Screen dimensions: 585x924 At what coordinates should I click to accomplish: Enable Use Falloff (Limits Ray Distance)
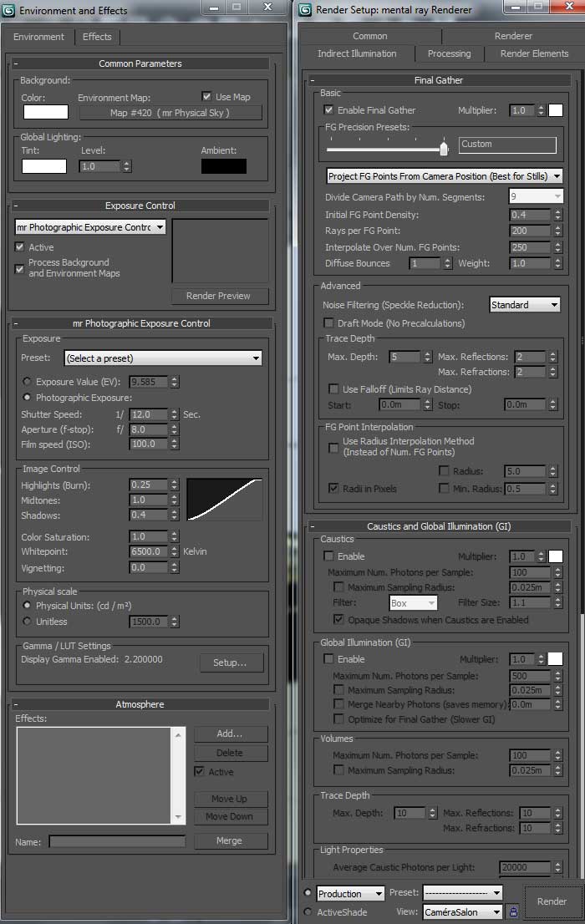click(x=333, y=389)
